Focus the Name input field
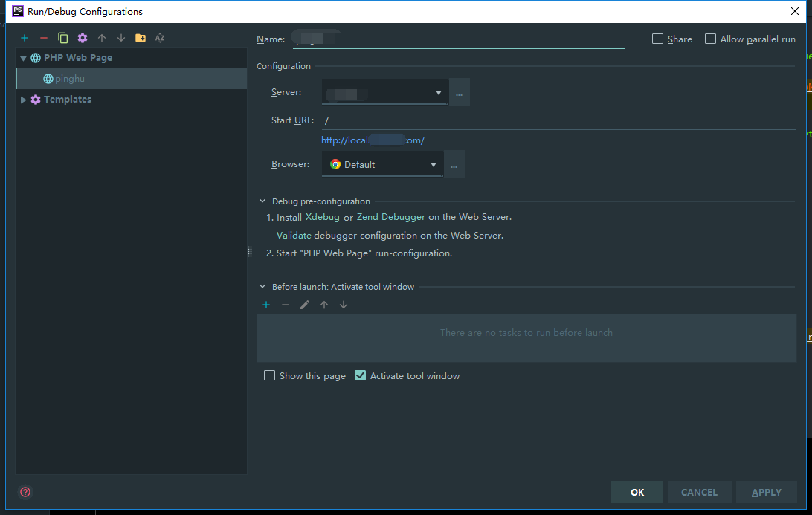This screenshot has width=812, height=515. click(x=459, y=39)
